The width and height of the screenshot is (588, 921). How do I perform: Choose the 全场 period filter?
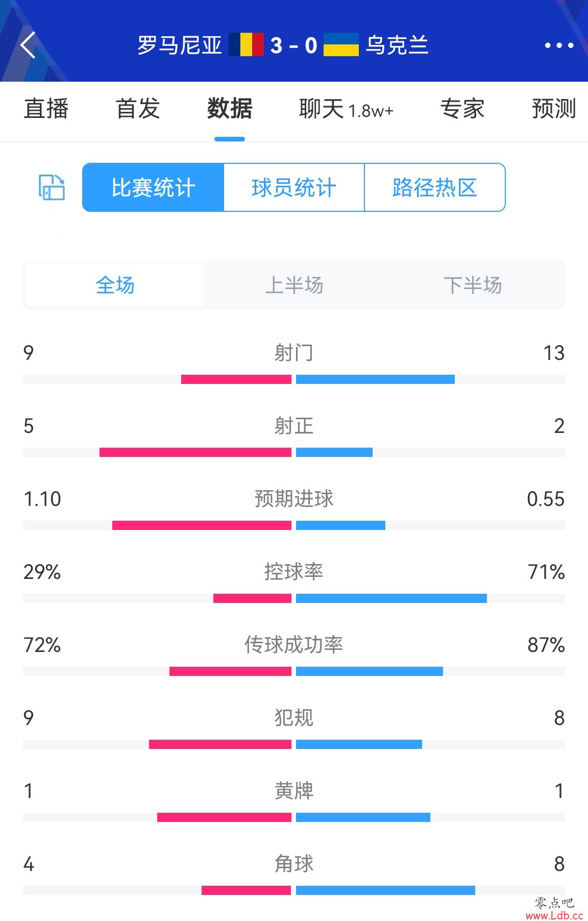point(115,285)
